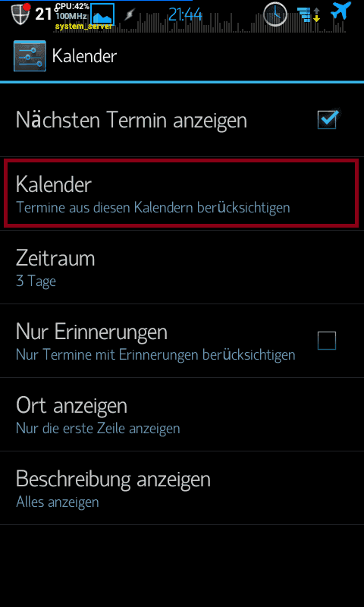Toggle the Nächsten Termin anzeigen row
This screenshot has width=364, height=607.
coord(182,120)
